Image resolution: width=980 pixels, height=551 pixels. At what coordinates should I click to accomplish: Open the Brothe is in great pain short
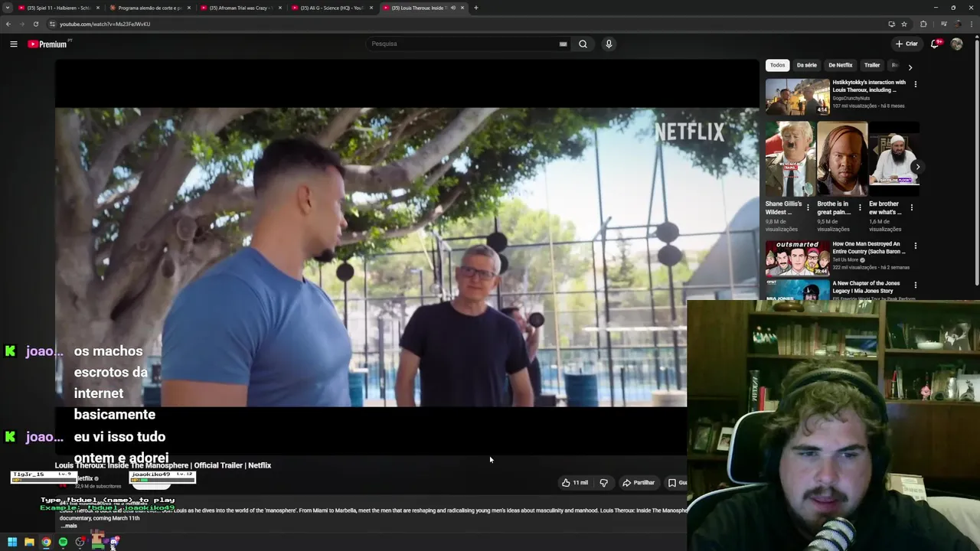tap(841, 159)
